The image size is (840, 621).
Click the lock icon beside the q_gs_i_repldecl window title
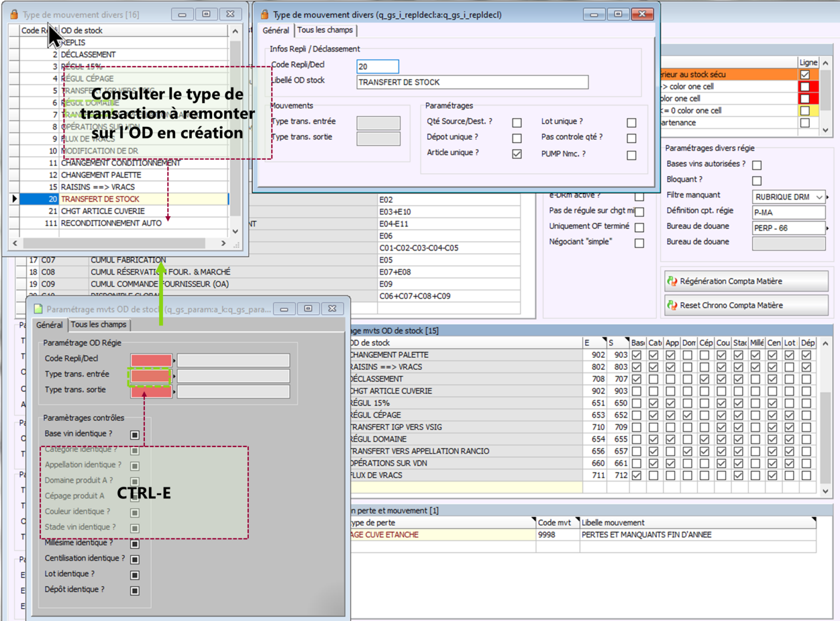click(x=265, y=14)
